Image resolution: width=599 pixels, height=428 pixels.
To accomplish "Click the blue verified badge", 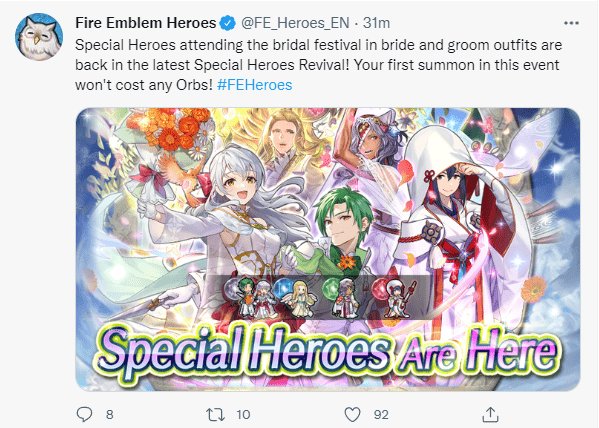I will point(227,23).
